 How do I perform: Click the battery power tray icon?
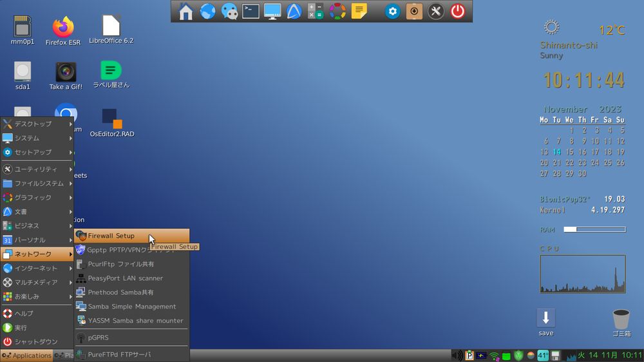(x=481, y=356)
